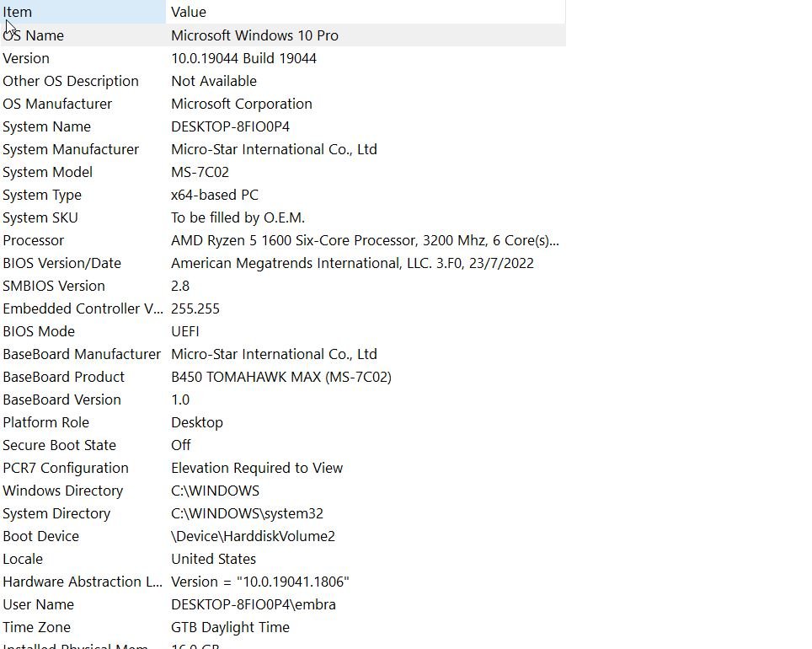Select the Boot Device label

tap(41, 537)
